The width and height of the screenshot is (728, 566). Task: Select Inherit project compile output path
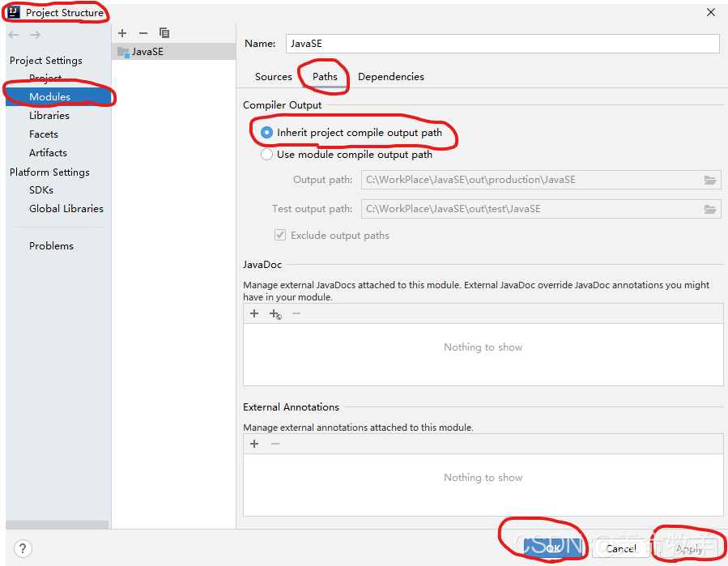click(x=351, y=133)
